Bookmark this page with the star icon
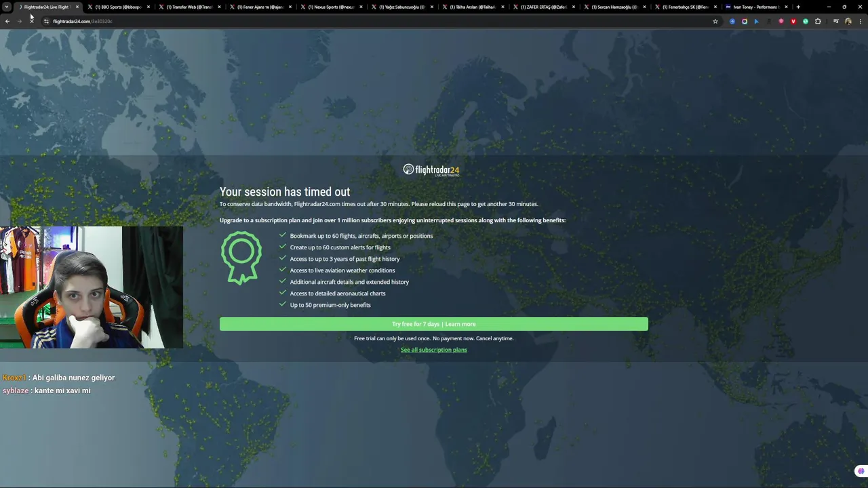Image resolution: width=868 pixels, height=488 pixels. (715, 21)
